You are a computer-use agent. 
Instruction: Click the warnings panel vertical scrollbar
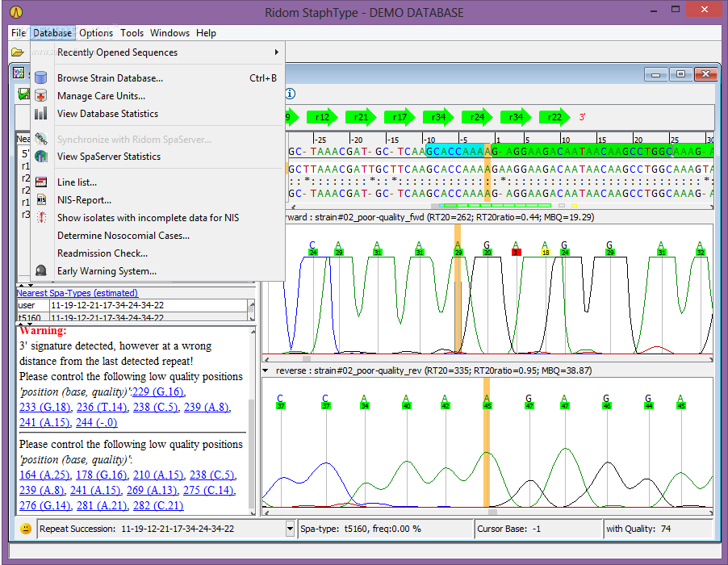[x=253, y=421]
